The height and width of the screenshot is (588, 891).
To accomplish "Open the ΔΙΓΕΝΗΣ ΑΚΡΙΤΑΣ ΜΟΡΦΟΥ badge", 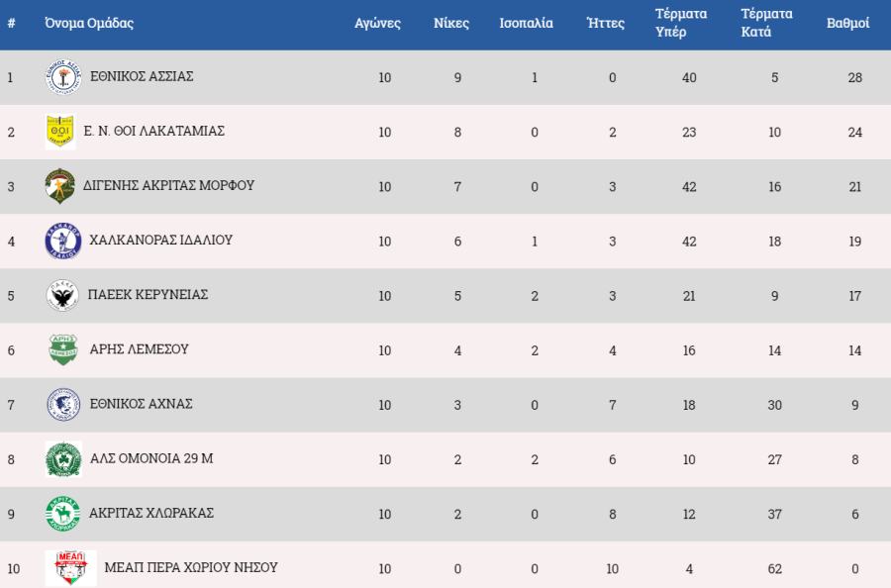I will pyautogui.click(x=60, y=186).
